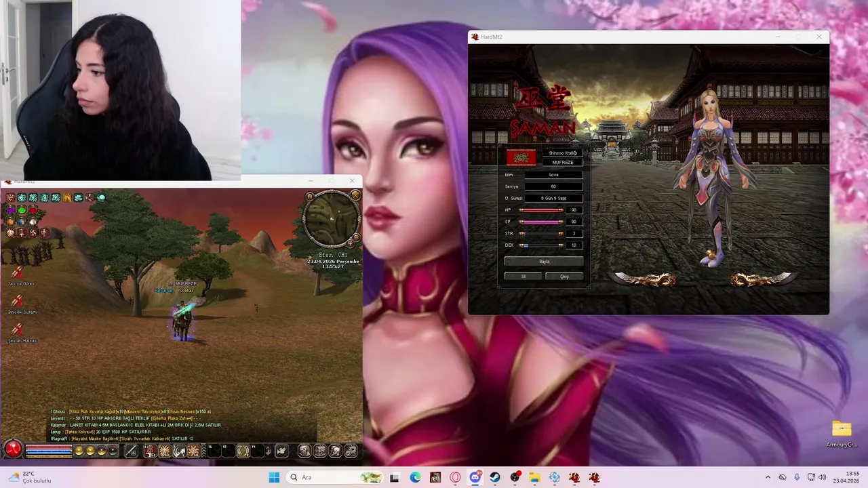The image size is (868, 488).
Task: Click Katamar chat line about LANET KİTABI
Action: pyautogui.click(x=136, y=425)
